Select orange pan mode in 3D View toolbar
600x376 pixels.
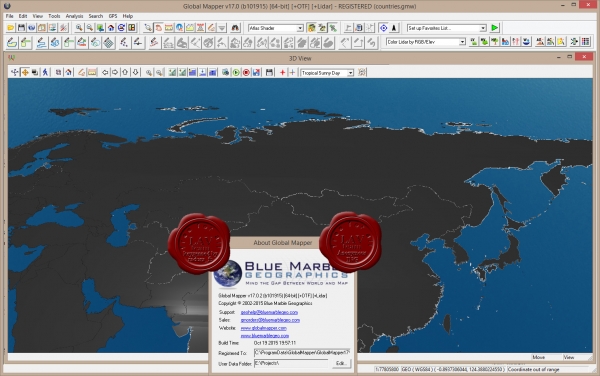[x=25, y=72]
